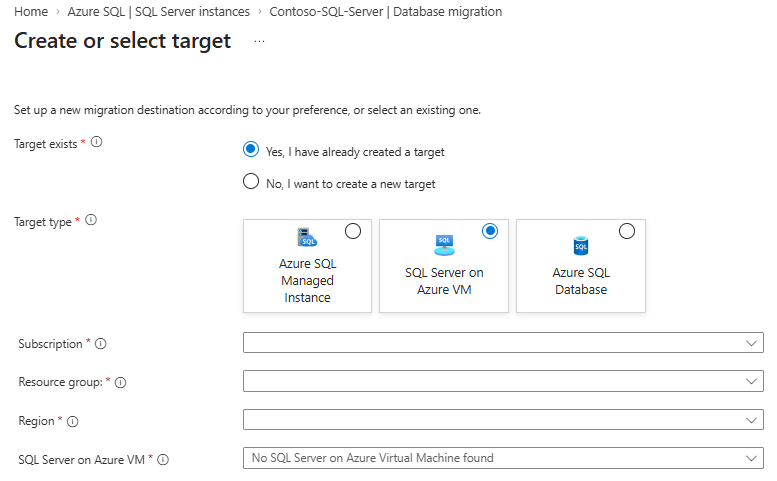Viewport: 777px width, 481px height.
Task: Select 'No, I want to create a new target'
Action: tap(251, 182)
